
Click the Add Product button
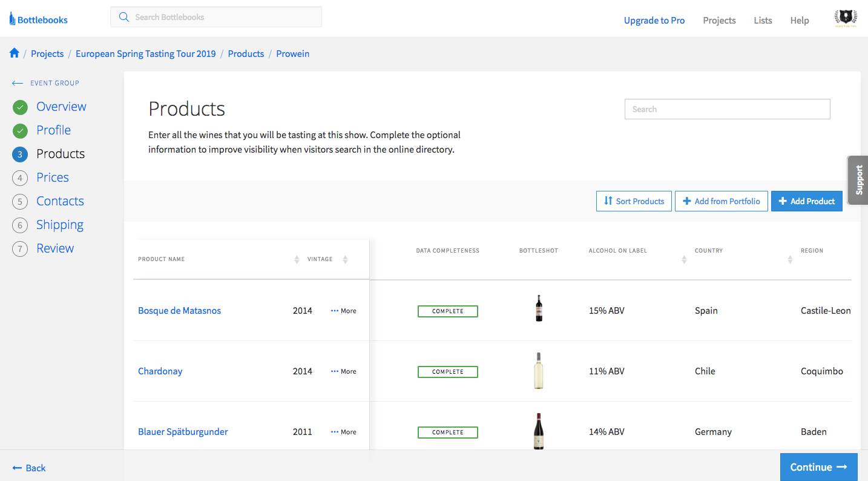pyautogui.click(x=807, y=201)
